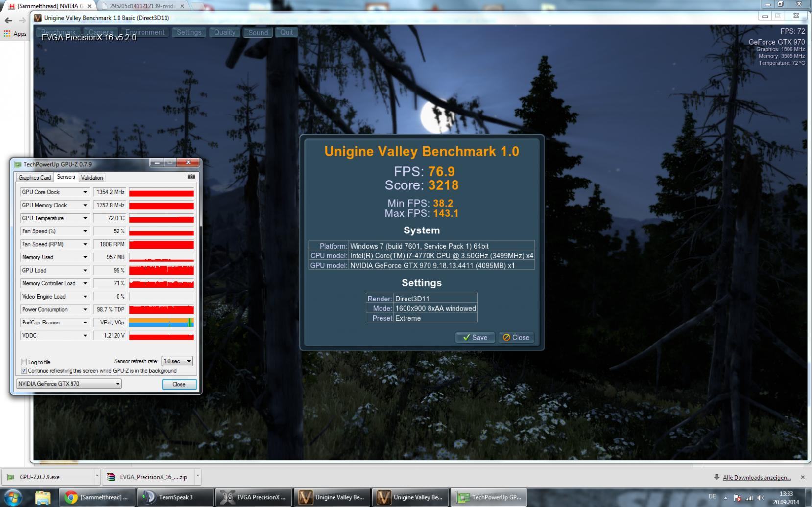Open downloaded EVGA_PrecisionX_16 zip file
Screen dimensions: 812x507
point(149,477)
